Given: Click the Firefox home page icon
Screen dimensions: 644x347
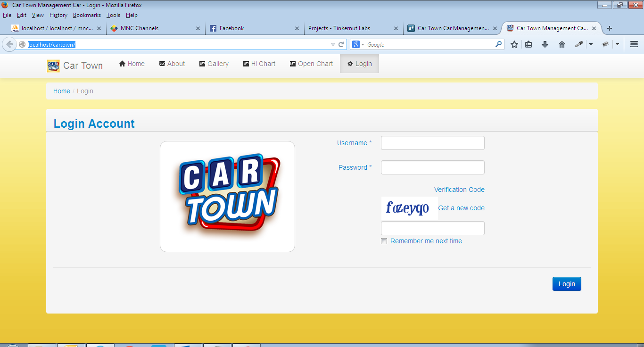Looking at the screenshot, I should tap(561, 44).
